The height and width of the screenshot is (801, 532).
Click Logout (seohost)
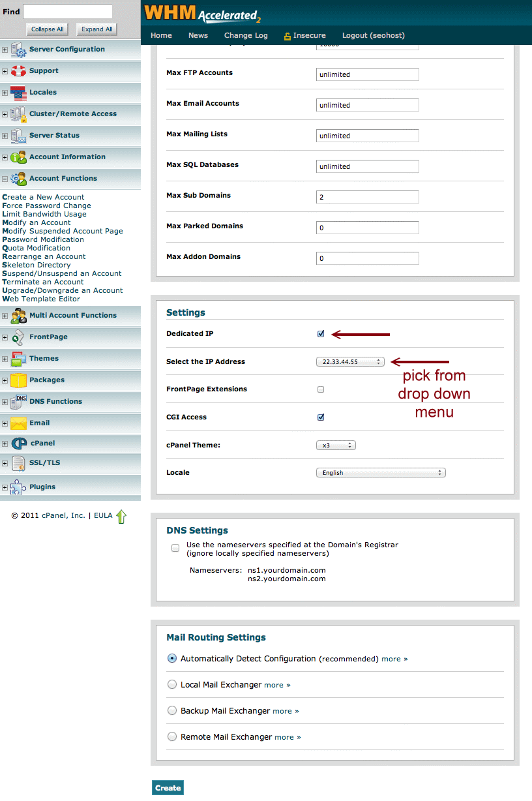[375, 35]
